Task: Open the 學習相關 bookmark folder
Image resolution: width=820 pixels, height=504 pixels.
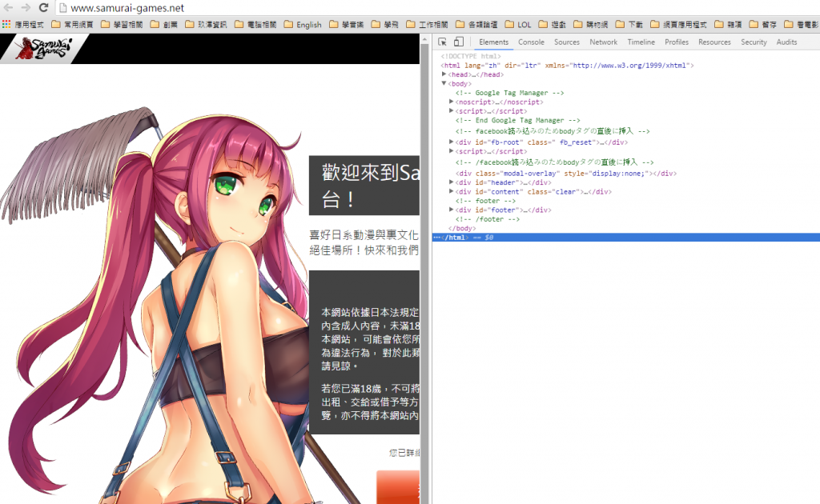Action: pos(122,24)
